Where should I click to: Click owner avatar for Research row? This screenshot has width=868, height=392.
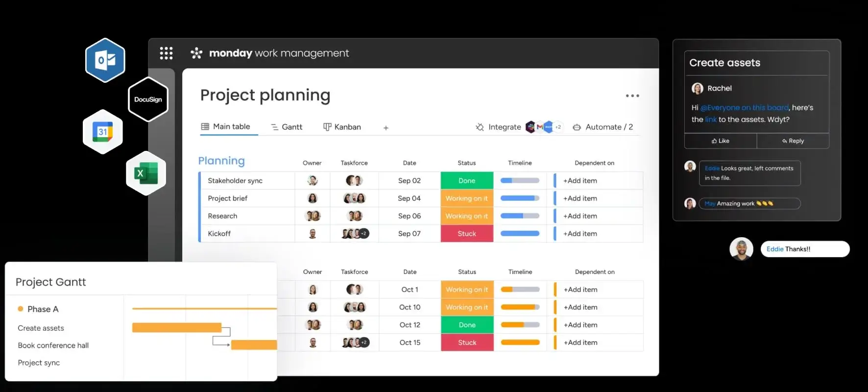pyautogui.click(x=313, y=216)
